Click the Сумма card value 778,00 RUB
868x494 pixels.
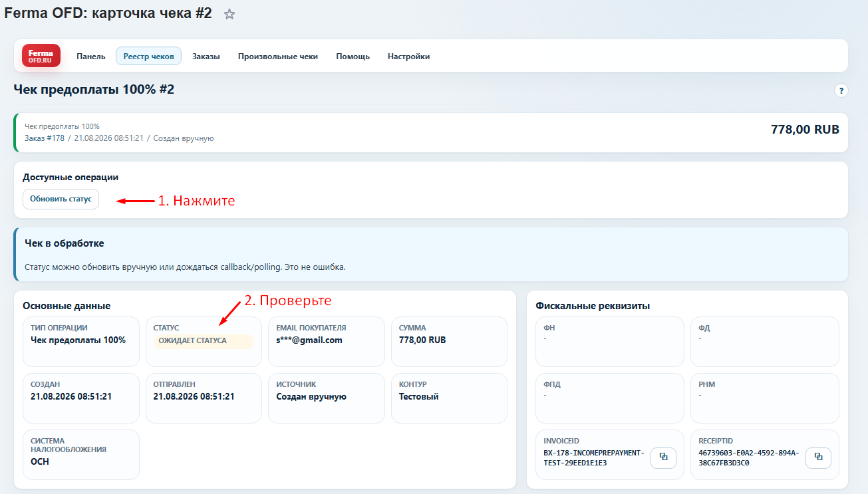(422, 340)
